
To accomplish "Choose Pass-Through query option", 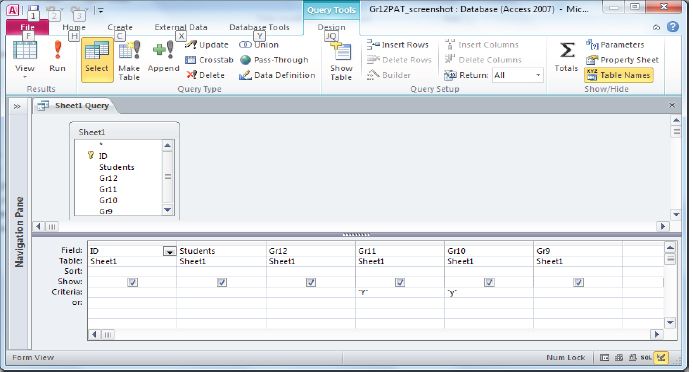I will 274,60.
